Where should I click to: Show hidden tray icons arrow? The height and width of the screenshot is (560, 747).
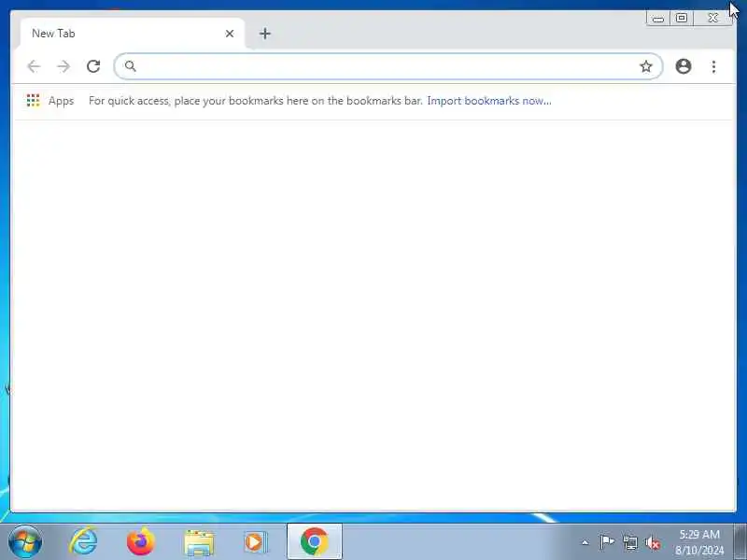coord(585,542)
